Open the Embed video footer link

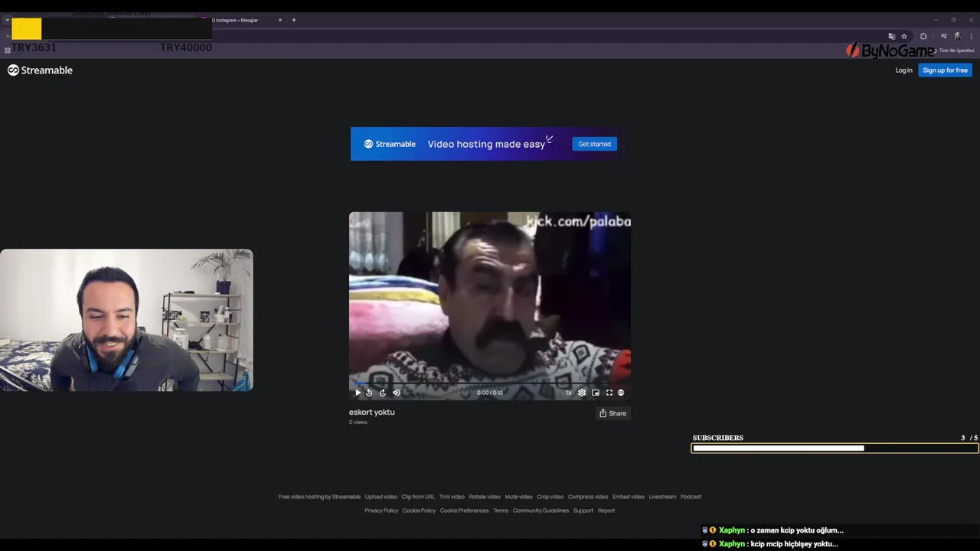tap(629, 497)
